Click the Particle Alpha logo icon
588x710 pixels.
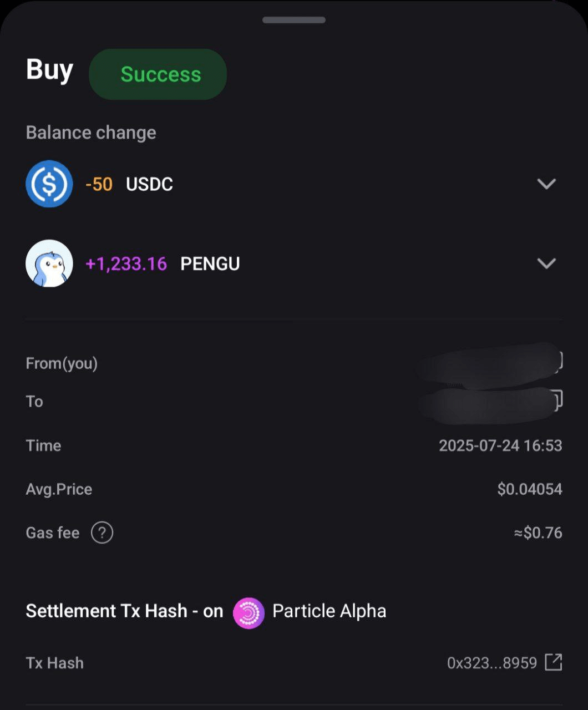click(x=249, y=612)
